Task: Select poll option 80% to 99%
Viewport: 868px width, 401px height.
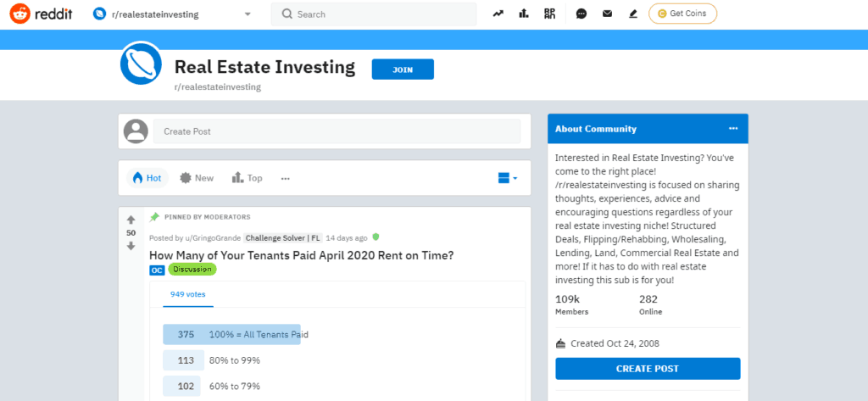Action: (211, 360)
